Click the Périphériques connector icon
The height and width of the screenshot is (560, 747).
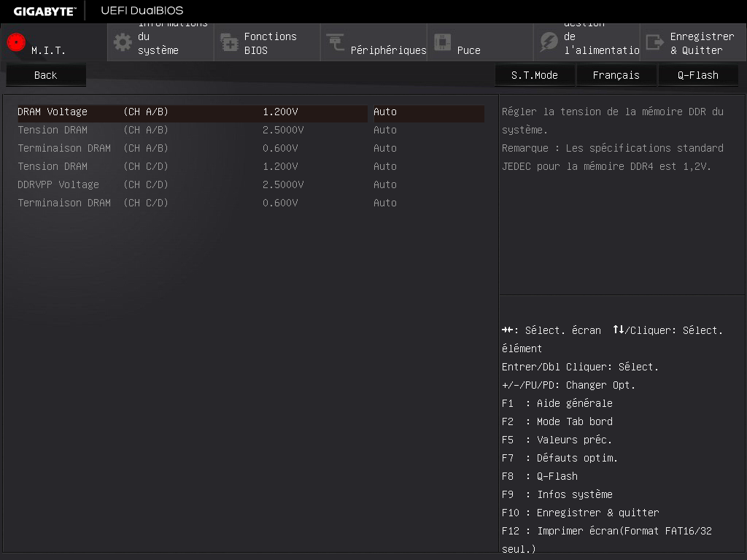(x=336, y=42)
